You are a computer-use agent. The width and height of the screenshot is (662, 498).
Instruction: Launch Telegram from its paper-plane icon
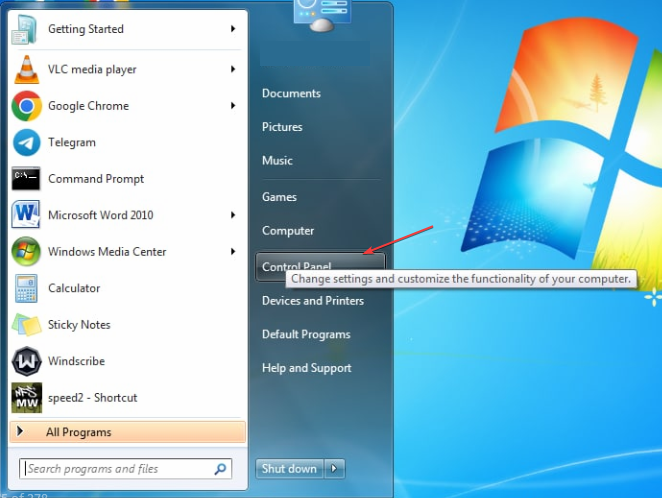pos(27,143)
